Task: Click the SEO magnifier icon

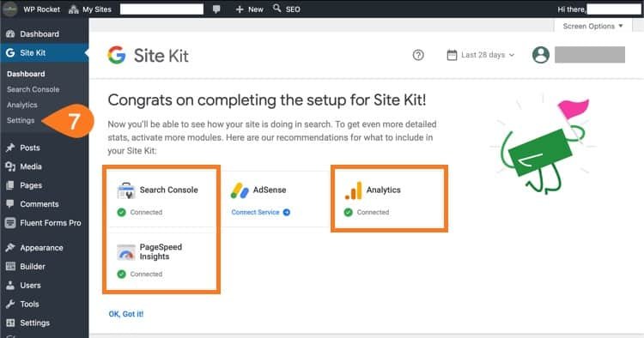Action: click(277, 9)
